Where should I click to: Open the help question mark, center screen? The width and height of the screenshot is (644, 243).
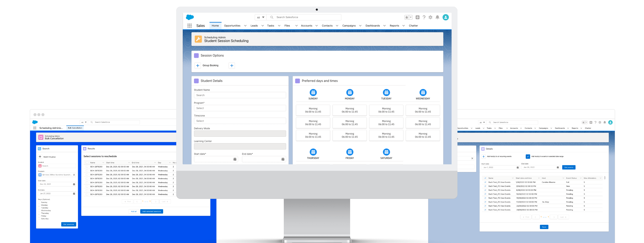point(424,17)
